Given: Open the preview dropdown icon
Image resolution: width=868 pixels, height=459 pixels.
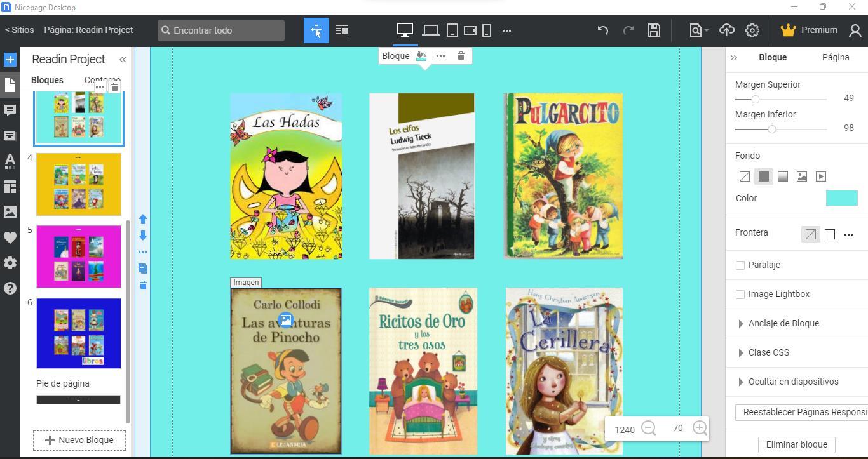Looking at the screenshot, I should [x=698, y=30].
